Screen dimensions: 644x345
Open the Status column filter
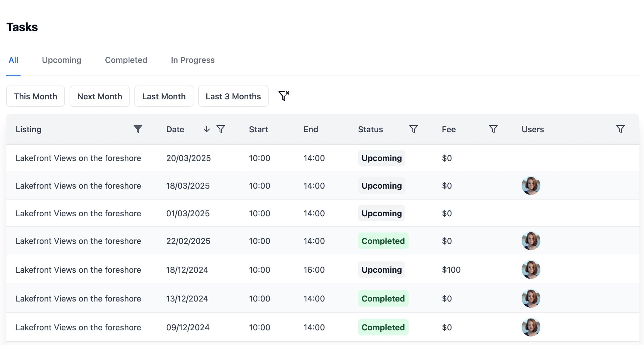coord(413,129)
